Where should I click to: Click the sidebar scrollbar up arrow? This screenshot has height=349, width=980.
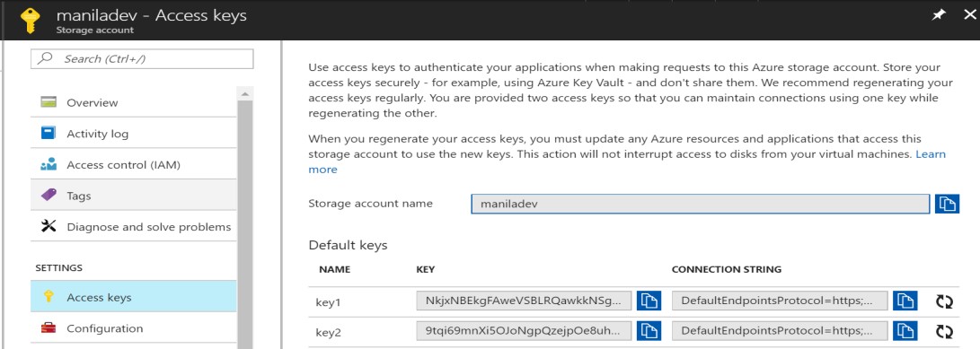coord(245,94)
